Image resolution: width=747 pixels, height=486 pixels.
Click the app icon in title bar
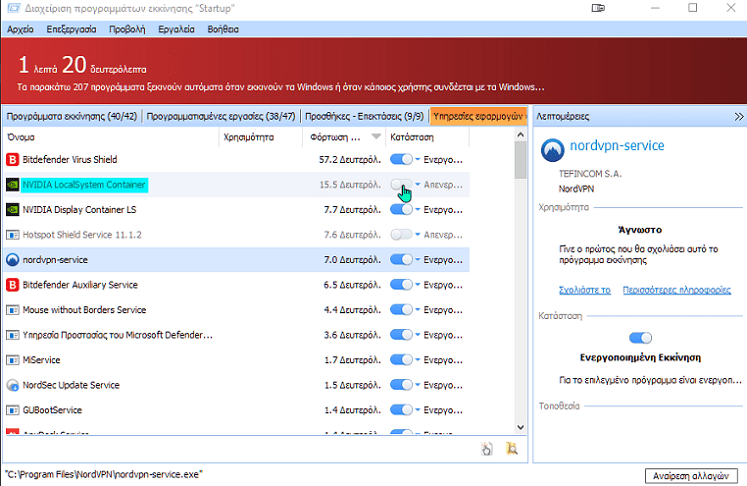point(14,8)
